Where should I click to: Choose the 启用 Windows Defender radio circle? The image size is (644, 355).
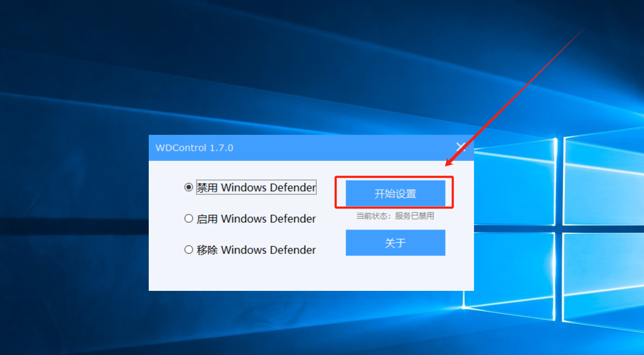click(189, 218)
